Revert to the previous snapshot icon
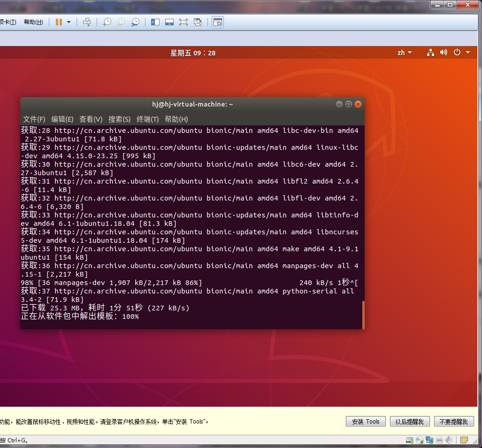 (122, 22)
